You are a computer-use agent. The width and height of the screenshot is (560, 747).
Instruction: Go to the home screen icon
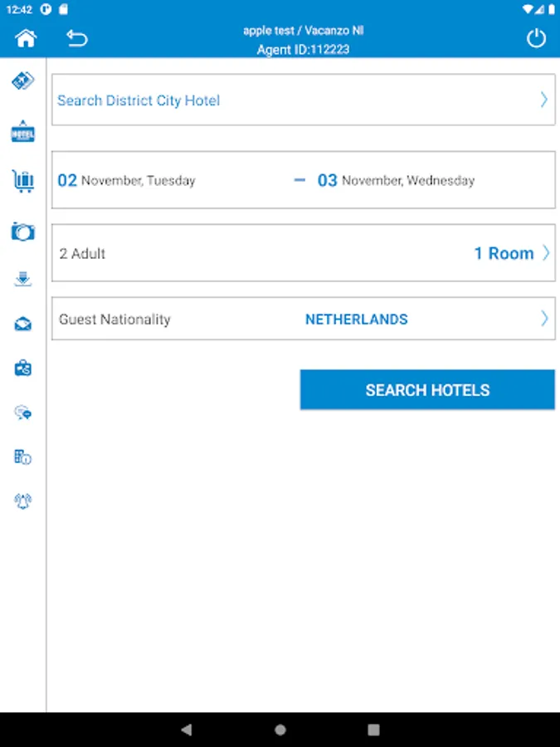click(26, 38)
